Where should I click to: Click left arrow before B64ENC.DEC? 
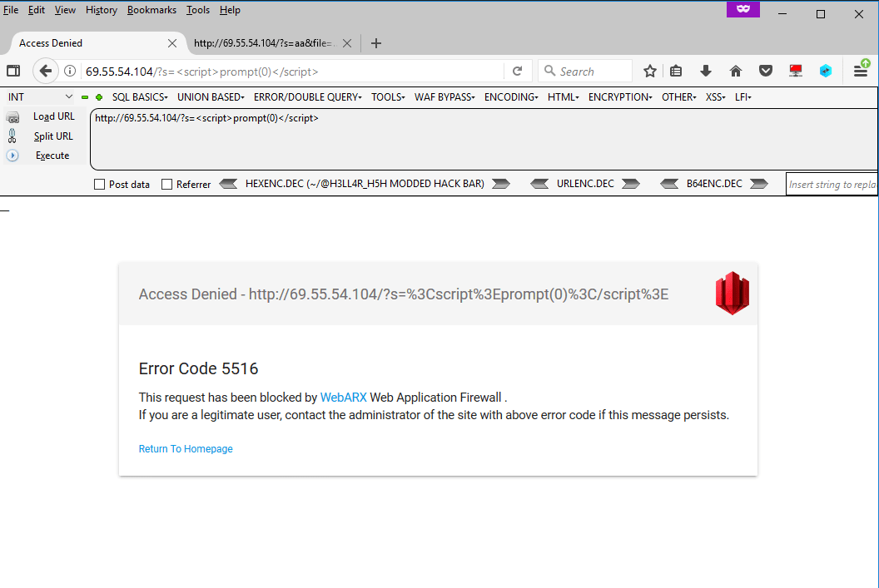point(669,184)
